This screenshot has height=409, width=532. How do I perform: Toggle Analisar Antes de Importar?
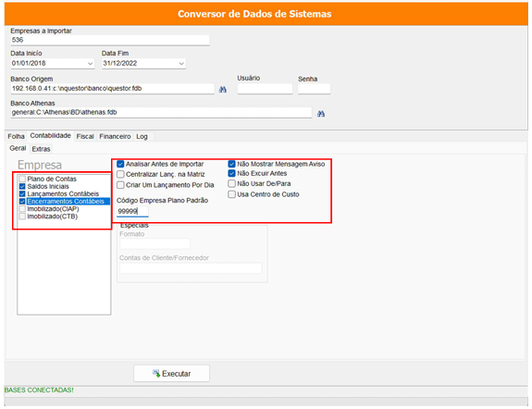pos(120,165)
